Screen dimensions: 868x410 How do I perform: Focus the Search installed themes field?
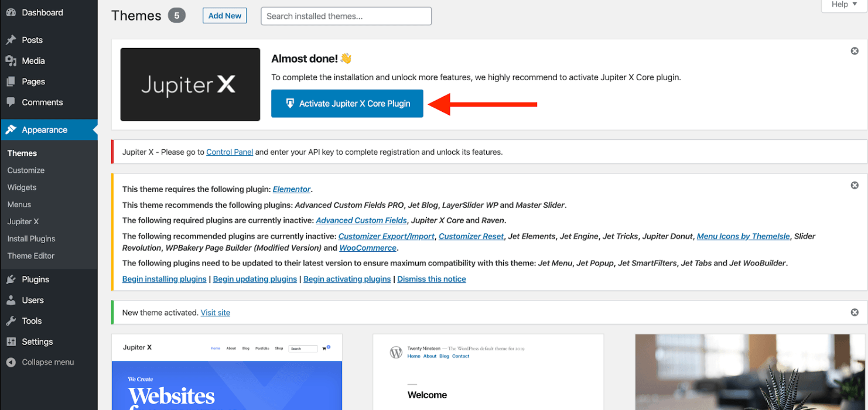coord(346,16)
